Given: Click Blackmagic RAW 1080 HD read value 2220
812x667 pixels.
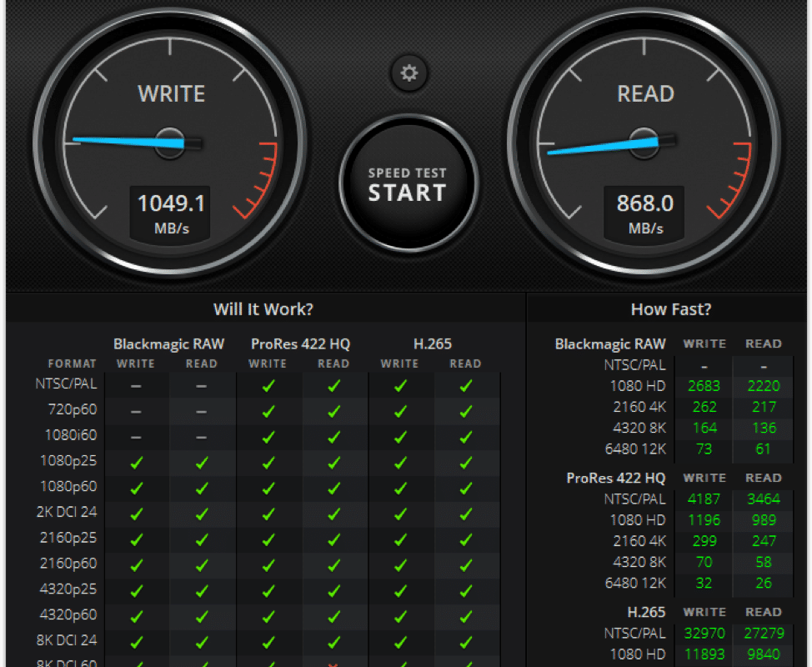Looking at the screenshot, I should pyautogui.click(x=764, y=386).
